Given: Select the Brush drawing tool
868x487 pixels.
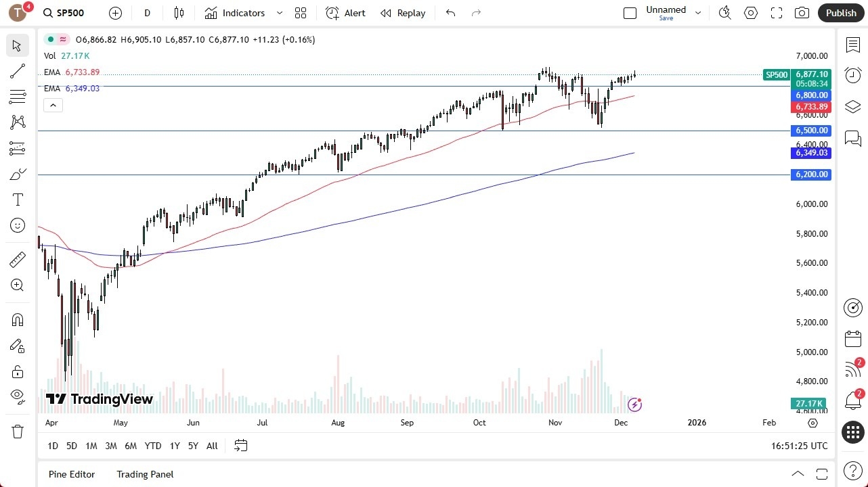Looking at the screenshot, I should pyautogui.click(x=18, y=174).
